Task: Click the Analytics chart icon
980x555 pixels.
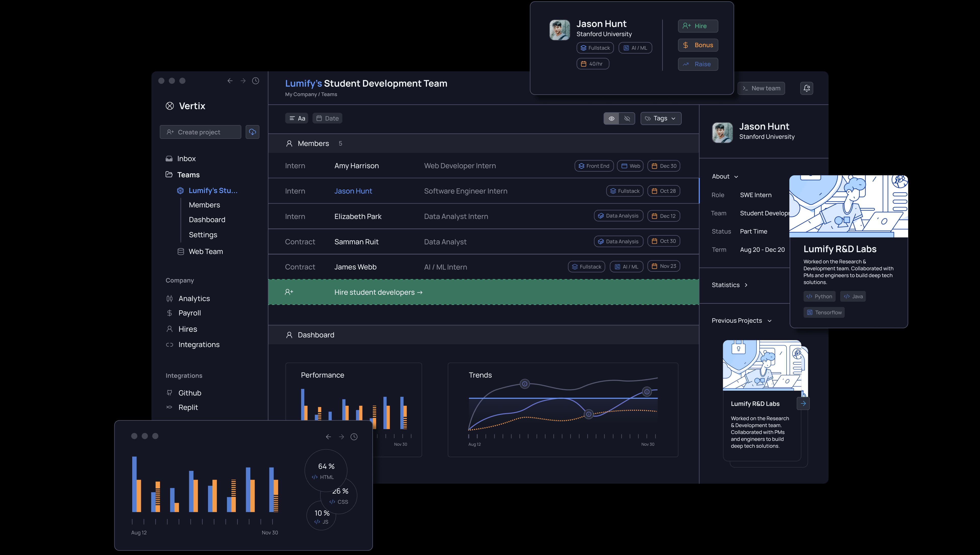Action: (x=169, y=299)
